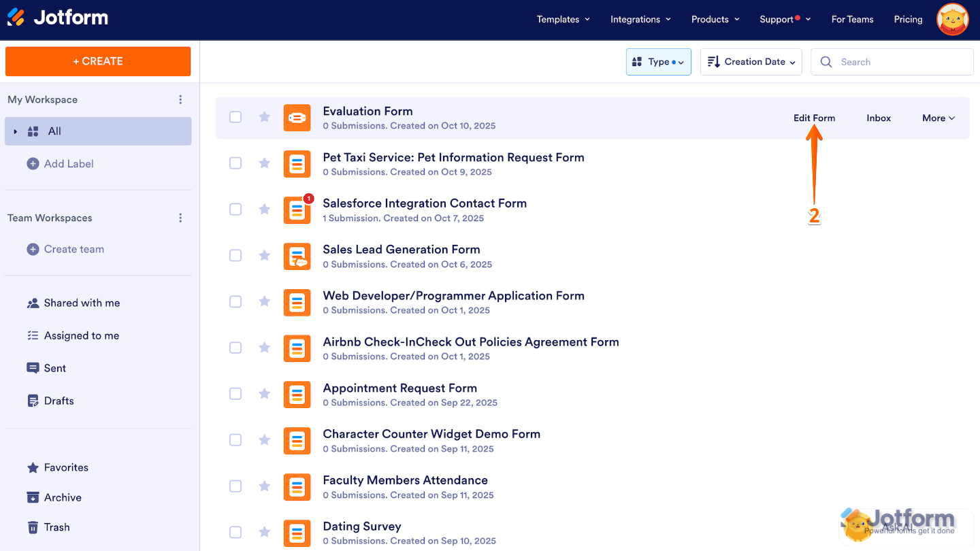Expand the More menu for Evaluation Form

coord(938,118)
